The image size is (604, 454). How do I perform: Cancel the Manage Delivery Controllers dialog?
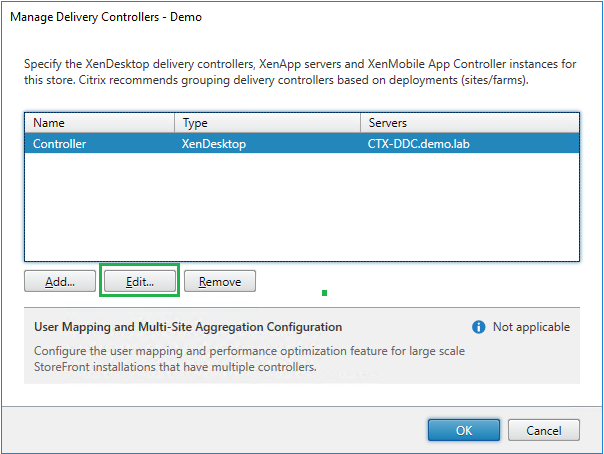[543, 429]
